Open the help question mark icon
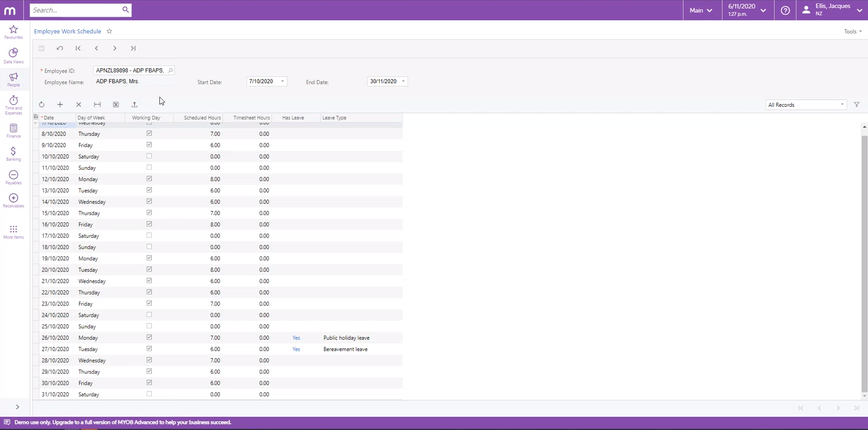 (x=785, y=10)
